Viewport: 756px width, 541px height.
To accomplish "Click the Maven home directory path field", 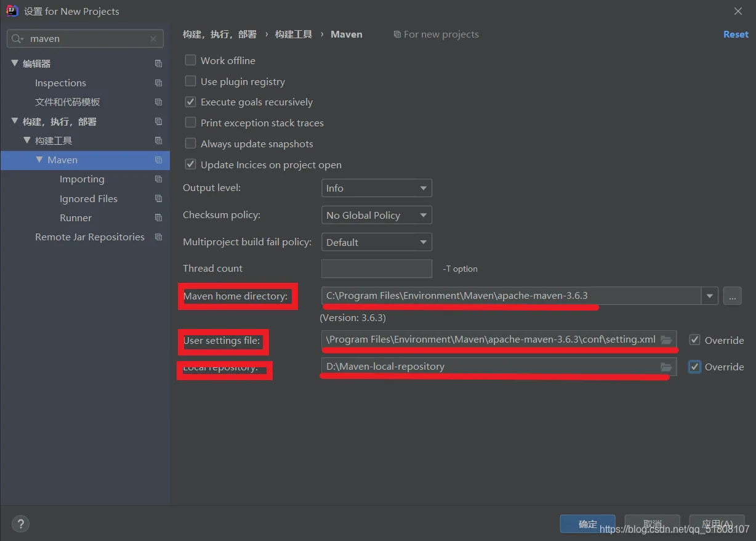I will (x=511, y=296).
